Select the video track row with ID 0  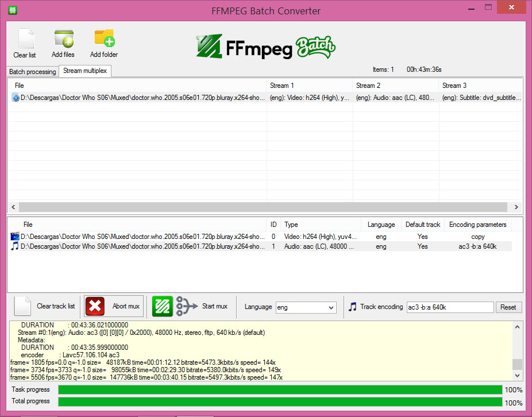(x=260, y=237)
